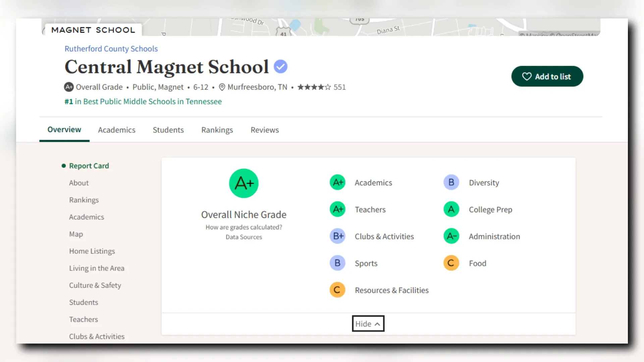Jump to About in the sidebar
Screen dimensions: 644x362
(x=79, y=183)
